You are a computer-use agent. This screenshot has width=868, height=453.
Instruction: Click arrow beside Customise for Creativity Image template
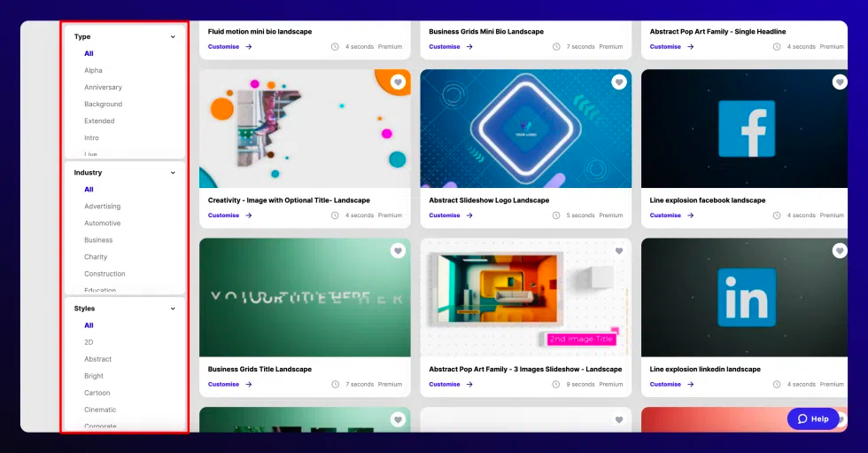249,215
